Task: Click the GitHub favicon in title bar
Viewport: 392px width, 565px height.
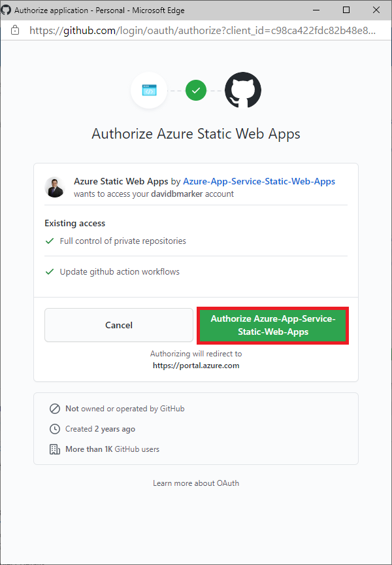Action: (x=6, y=10)
